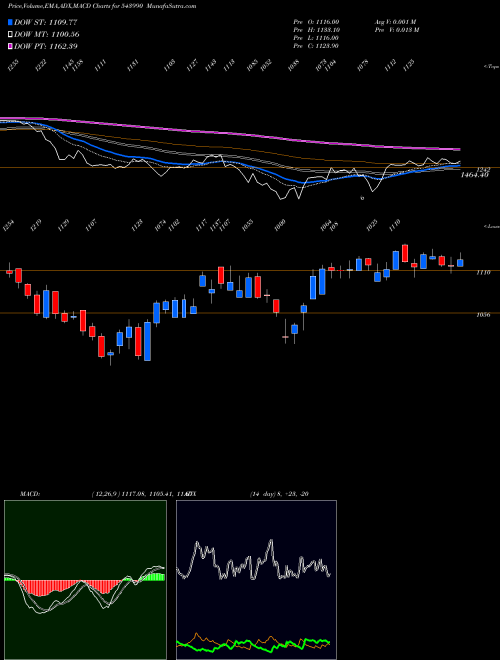Viewport: 500px width, 660px height.
Task: Click the '(14 day) 8, +23, -20' ADX reading
Action: pyautogui.click(x=279, y=493)
